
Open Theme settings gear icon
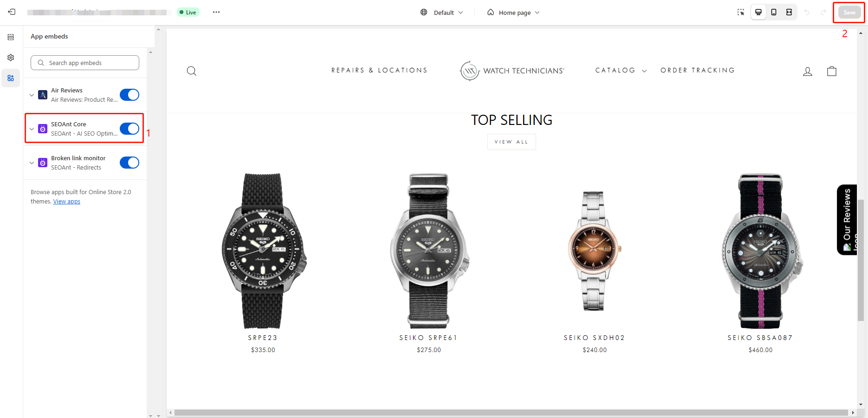[x=11, y=58]
